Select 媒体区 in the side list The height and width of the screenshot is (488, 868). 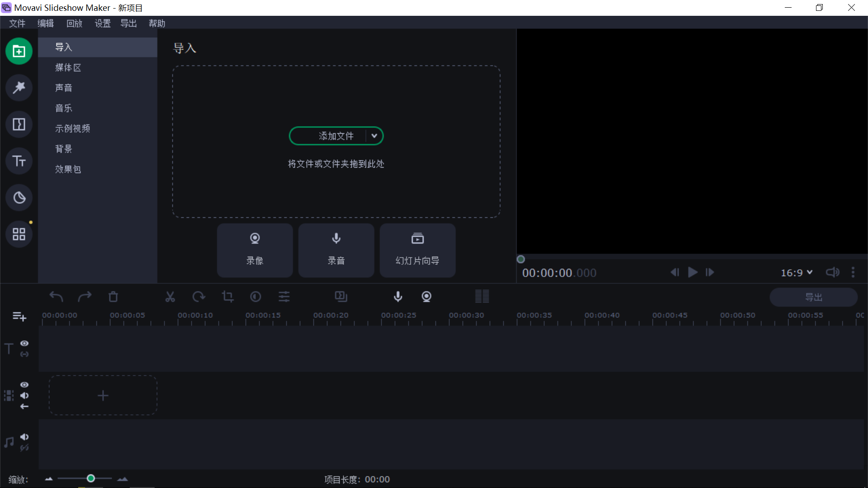[x=98, y=67]
